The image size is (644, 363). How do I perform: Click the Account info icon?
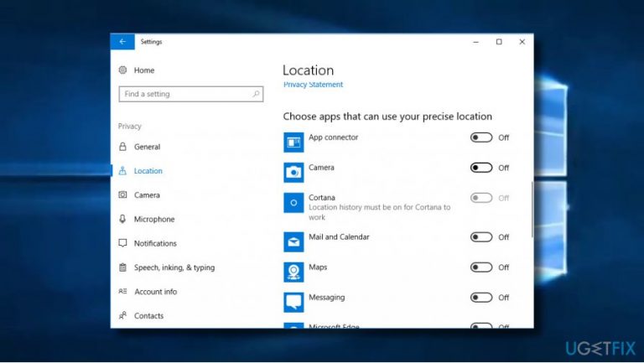click(x=122, y=291)
